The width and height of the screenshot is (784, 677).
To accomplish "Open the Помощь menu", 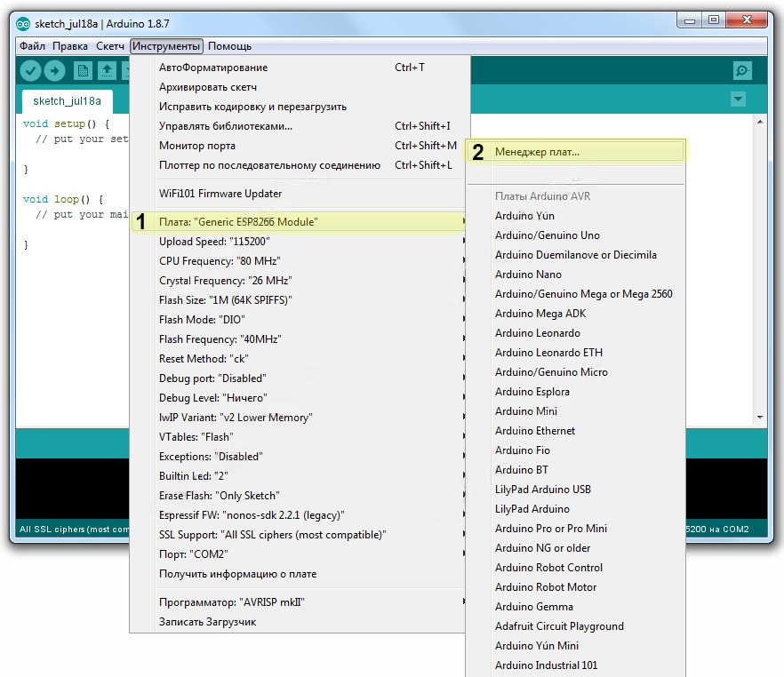I will tap(230, 46).
